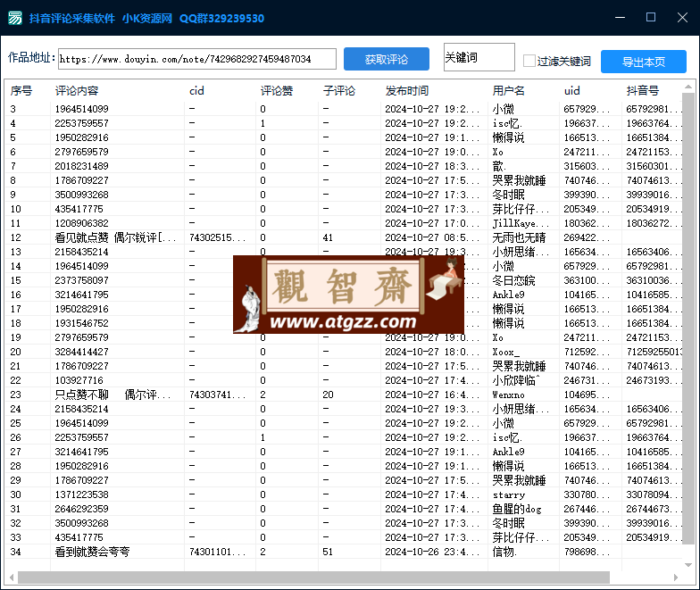Image resolution: width=700 pixels, height=590 pixels.
Task: Select username JillKaye in row 11
Action: [x=520, y=223]
